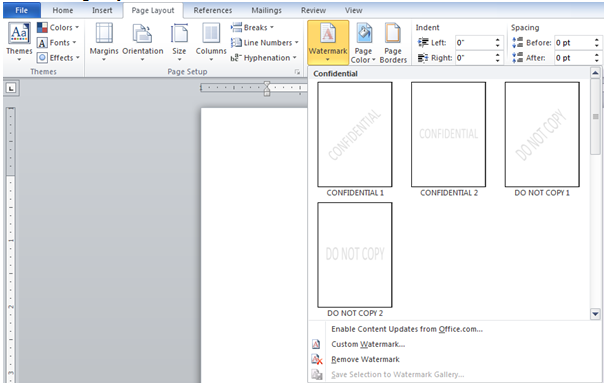Screen dimensions: 605x383
Task: Click the Indent Left field
Action: (474, 42)
